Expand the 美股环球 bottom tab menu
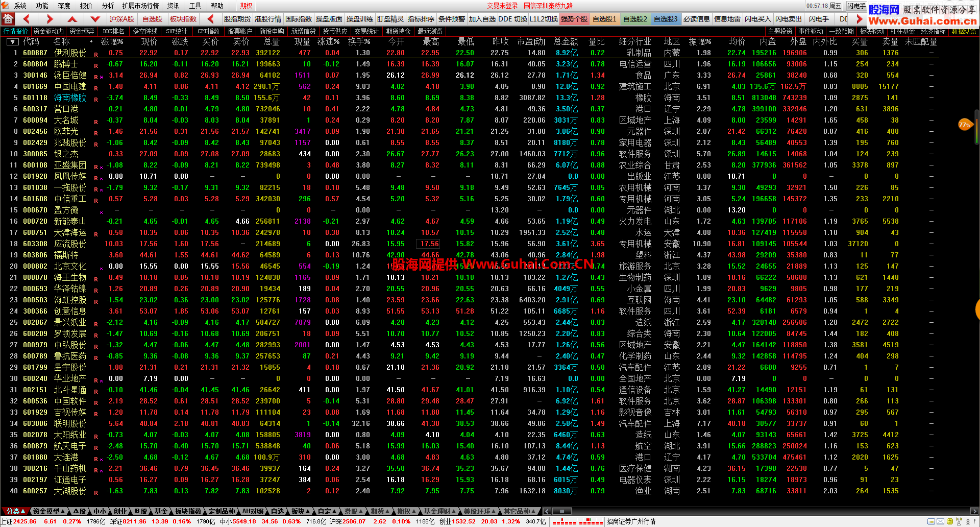 479,511
